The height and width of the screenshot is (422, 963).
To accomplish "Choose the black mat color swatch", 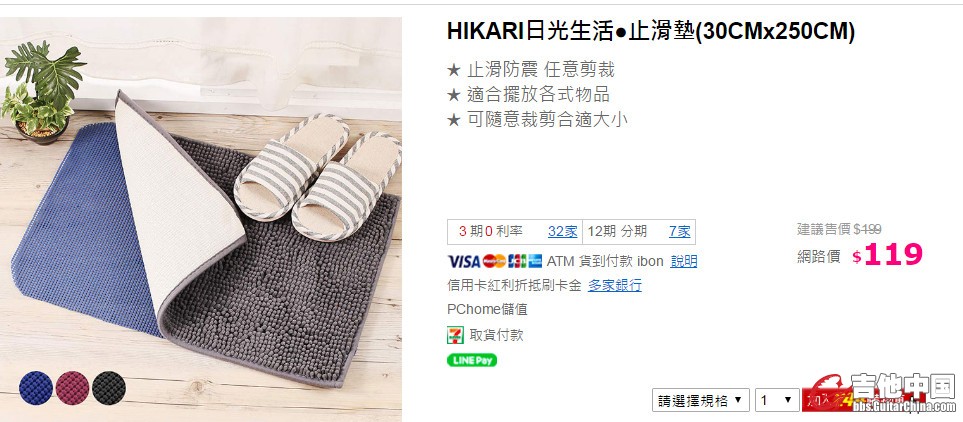I will tap(109, 388).
